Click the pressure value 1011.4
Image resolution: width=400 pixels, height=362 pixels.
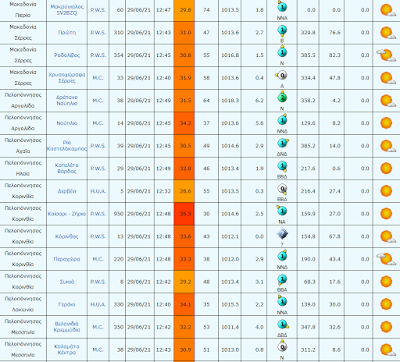pyautogui.click(x=230, y=327)
